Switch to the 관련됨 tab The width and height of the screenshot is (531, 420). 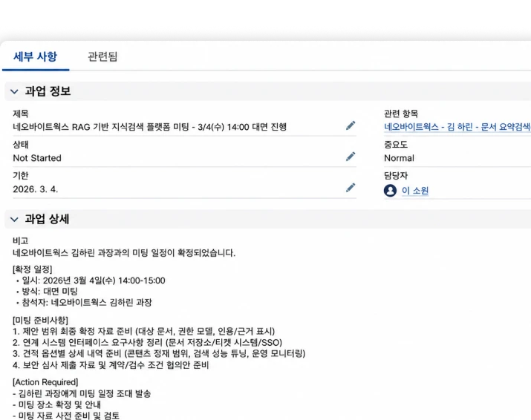click(102, 56)
